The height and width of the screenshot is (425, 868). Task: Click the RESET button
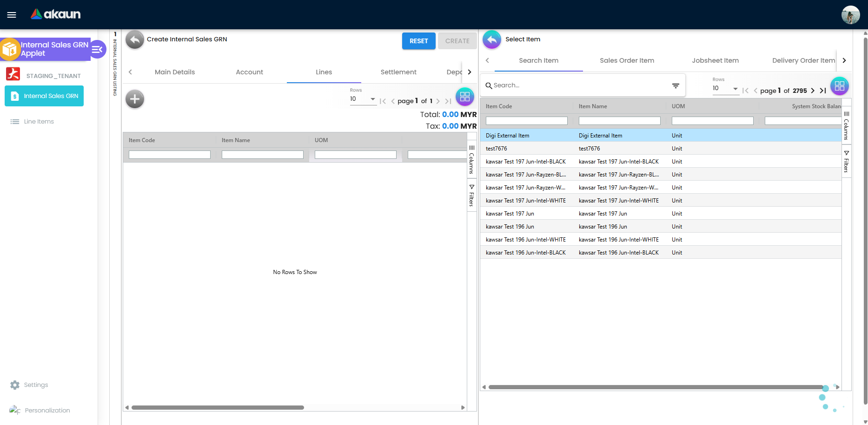(418, 41)
